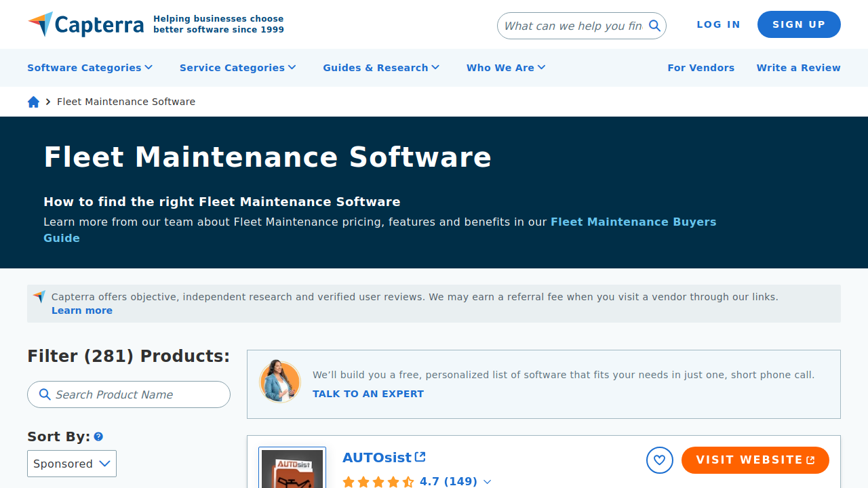Expand Service Categories menu
868x488 pixels.
237,68
